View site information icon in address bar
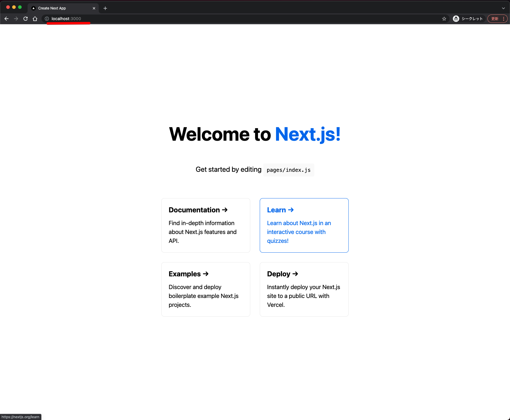The width and height of the screenshot is (510, 420). point(47,19)
